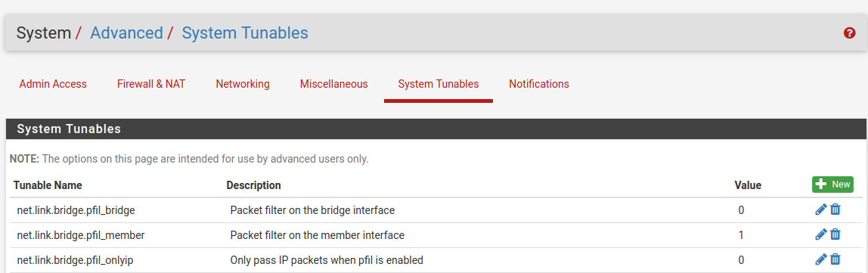This screenshot has height=273, width=868.
Task: Click the net.link.bridge.pfil_onlyip tunable name
Action: (x=76, y=259)
